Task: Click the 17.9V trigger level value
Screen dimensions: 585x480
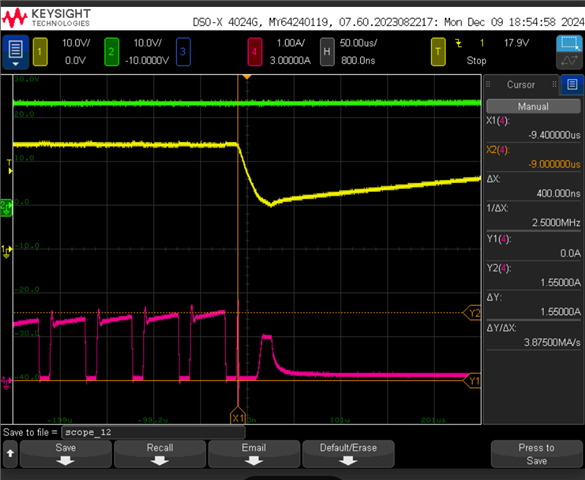Action: click(x=516, y=43)
